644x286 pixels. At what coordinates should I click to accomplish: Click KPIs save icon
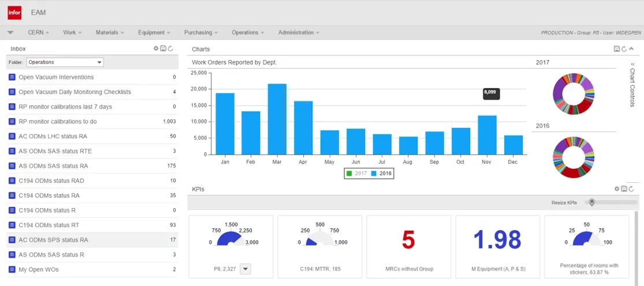pyautogui.click(x=624, y=189)
